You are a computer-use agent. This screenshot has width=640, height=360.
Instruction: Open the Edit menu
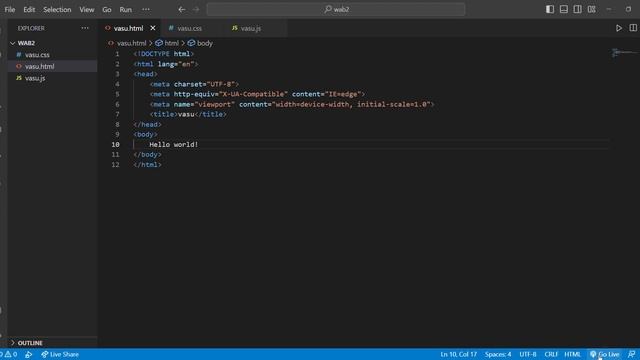29,9
